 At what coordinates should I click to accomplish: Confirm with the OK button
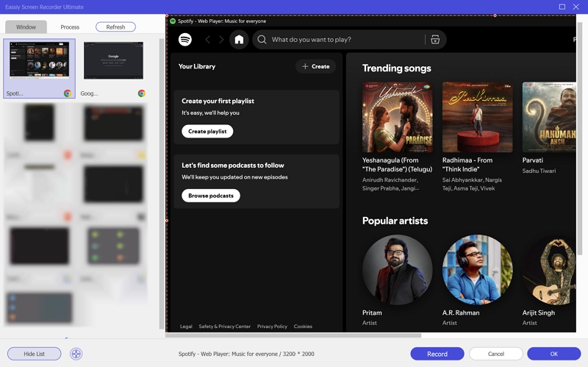point(554,354)
